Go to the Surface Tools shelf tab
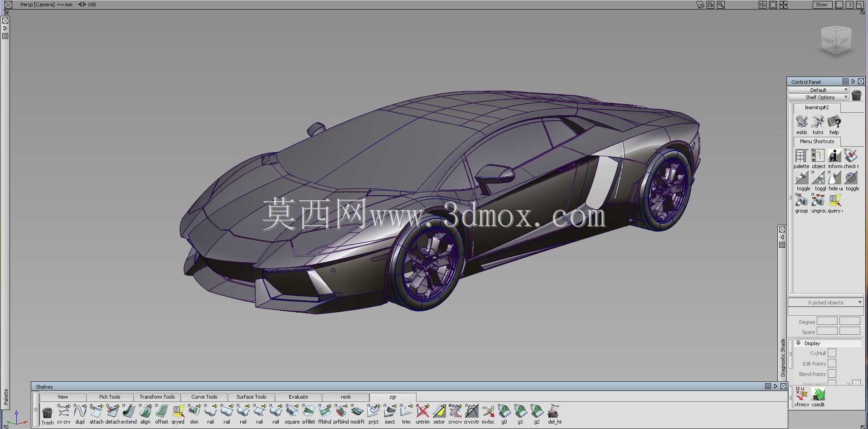Screen dimensions: 868x429 point(251,397)
